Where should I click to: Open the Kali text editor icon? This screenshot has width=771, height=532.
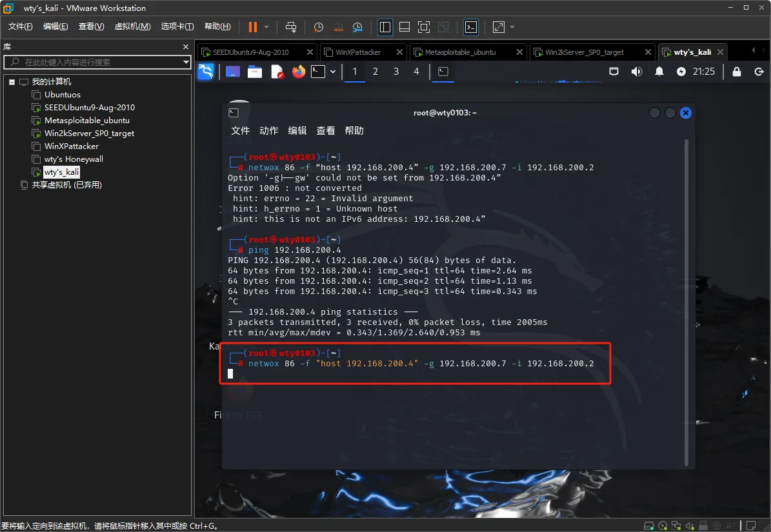(277, 72)
